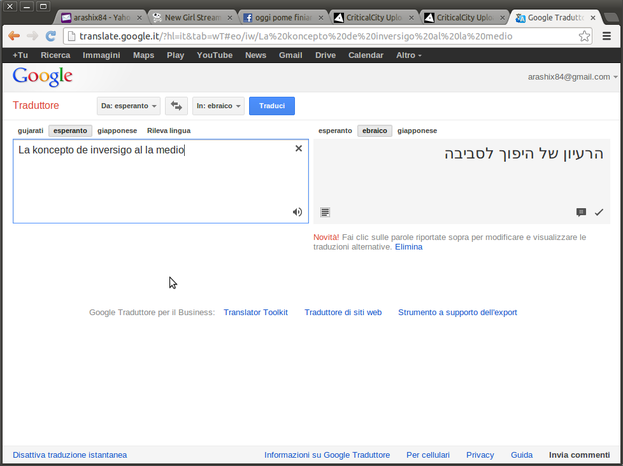Open the Translator Toolkit link
This screenshot has width=623, height=466.
[255, 312]
